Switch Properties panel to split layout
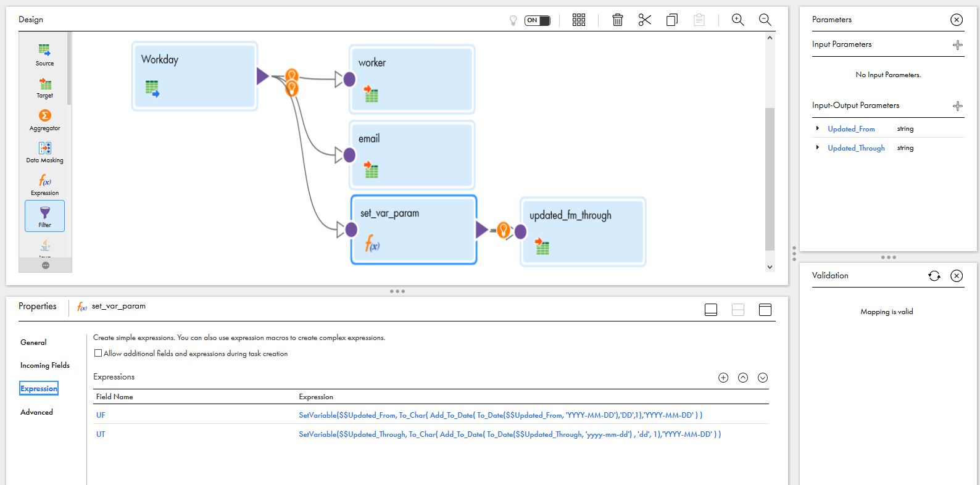Screen dimensions: 980x485 pos(738,310)
